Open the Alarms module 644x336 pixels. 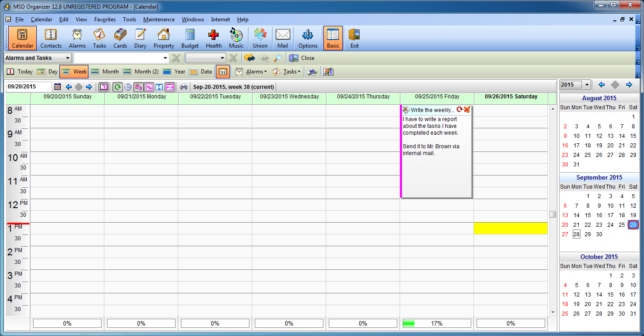click(x=77, y=38)
